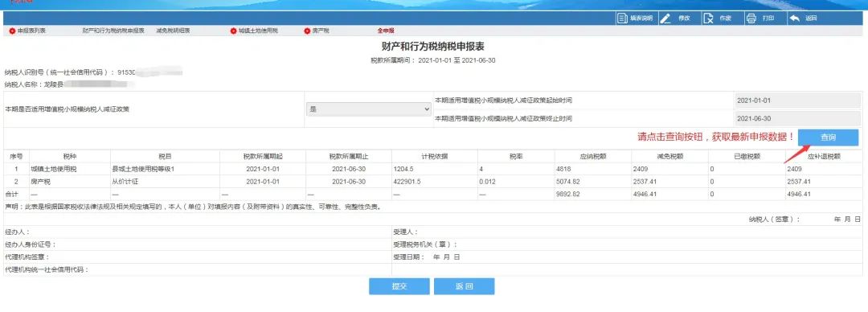
Task: Click the 减免税额 value 2537.41 in row 2
Action: click(x=645, y=182)
